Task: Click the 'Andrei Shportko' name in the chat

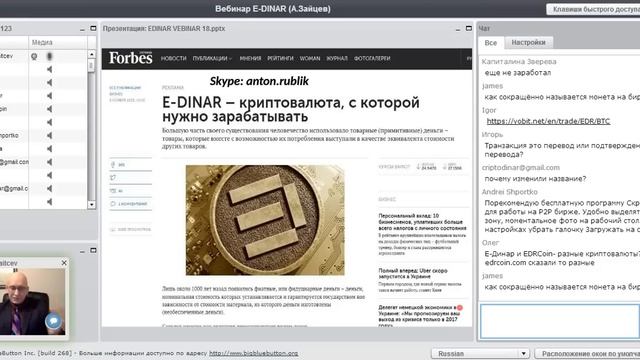Action: point(509,192)
